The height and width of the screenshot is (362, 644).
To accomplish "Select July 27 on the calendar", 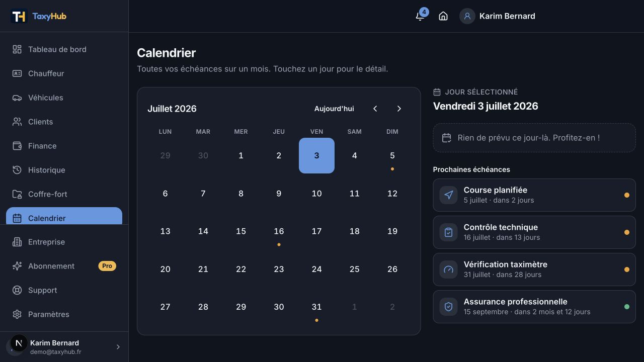I will pyautogui.click(x=165, y=307).
